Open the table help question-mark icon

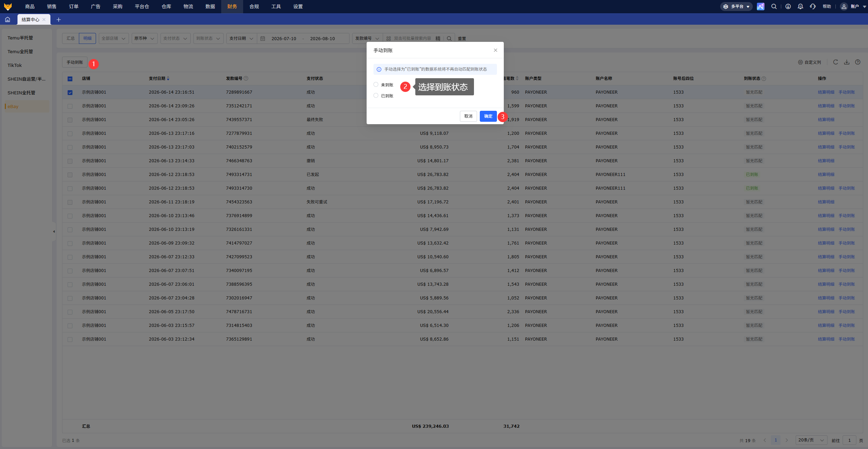coord(858,62)
